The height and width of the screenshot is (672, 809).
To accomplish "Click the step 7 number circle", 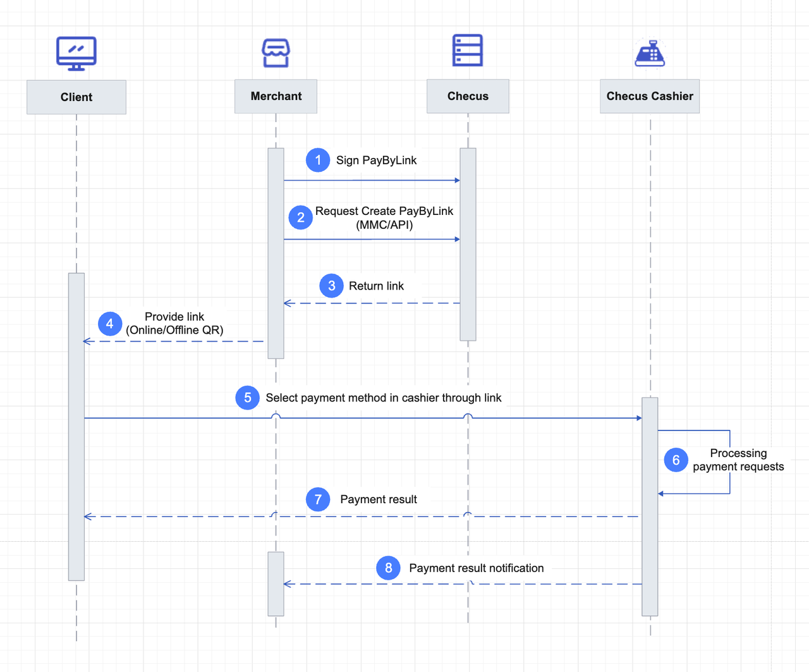I will (318, 499).
